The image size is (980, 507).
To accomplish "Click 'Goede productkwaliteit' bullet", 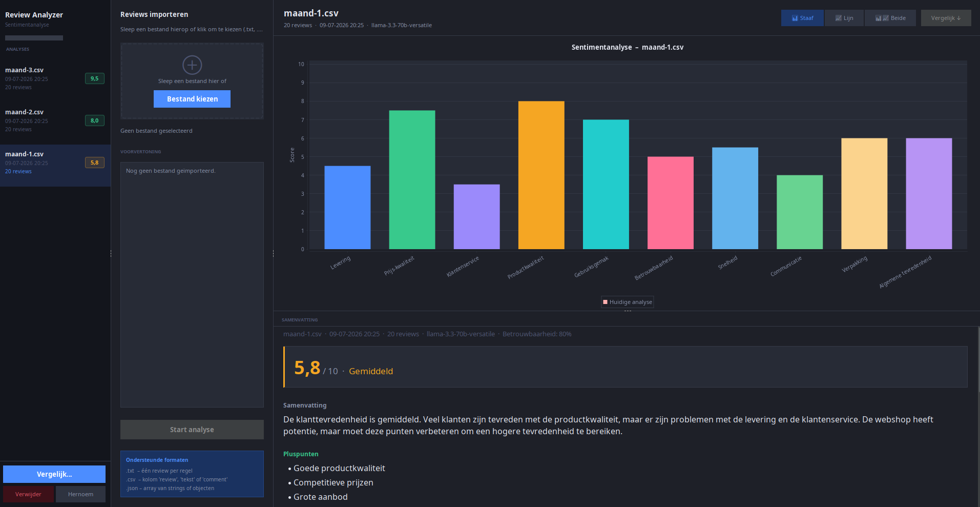I will [339, 468].
